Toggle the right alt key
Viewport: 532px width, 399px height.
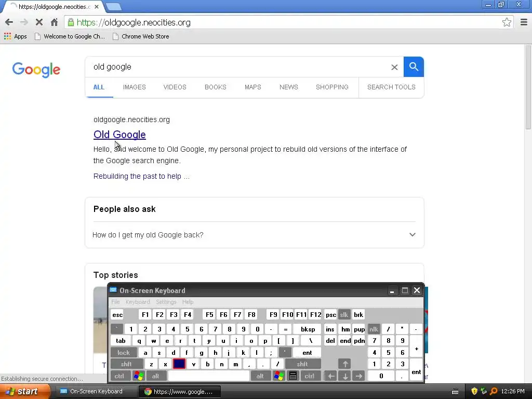tap(260, 376)
